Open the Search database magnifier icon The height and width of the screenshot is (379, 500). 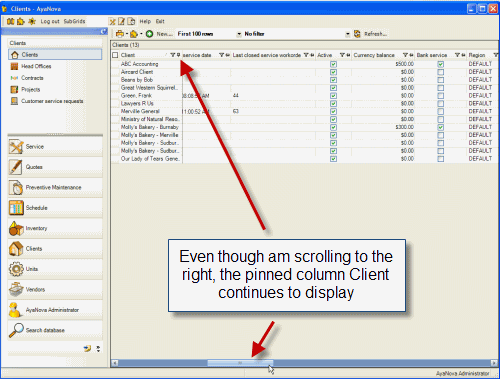tap(16, 330)
